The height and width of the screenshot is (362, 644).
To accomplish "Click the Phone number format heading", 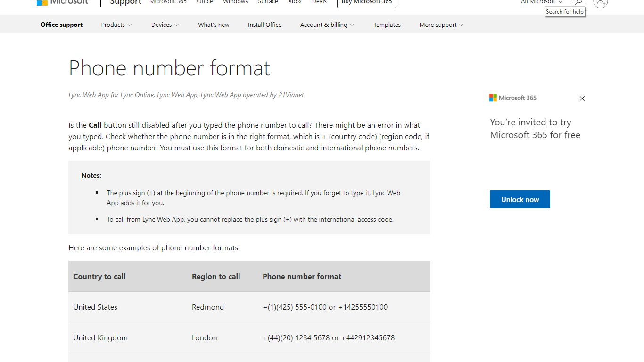I will pyautogui.click(x=169, y=68).
